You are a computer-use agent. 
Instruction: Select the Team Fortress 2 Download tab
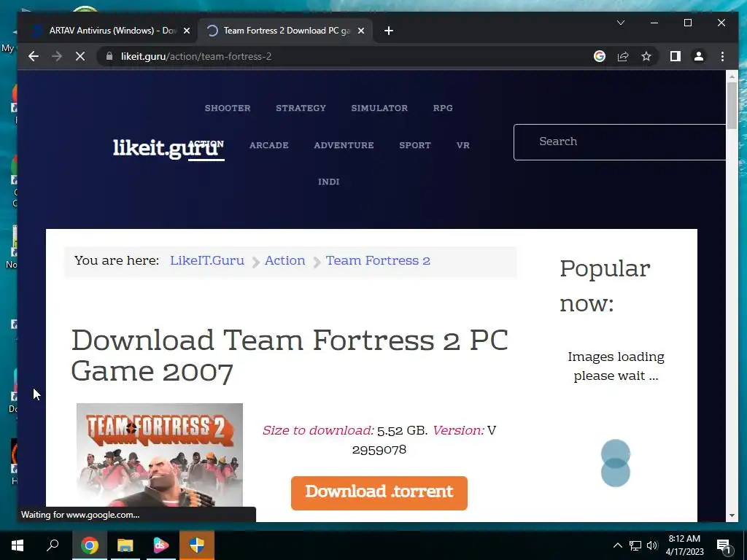285,31
